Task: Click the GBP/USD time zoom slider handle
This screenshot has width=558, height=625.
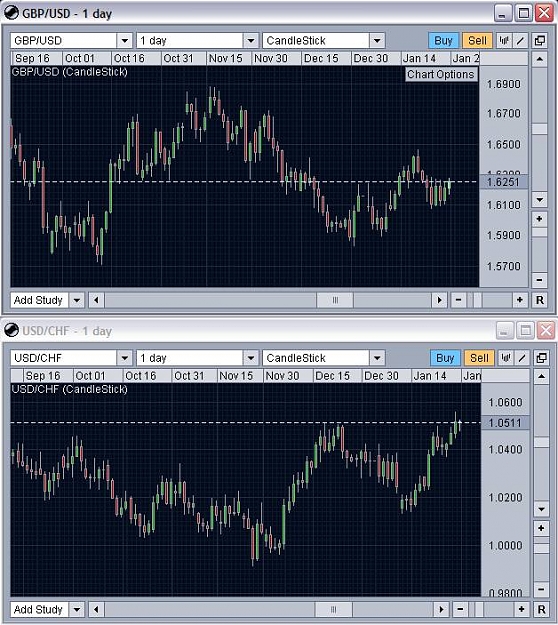Action: coord(477,300)
